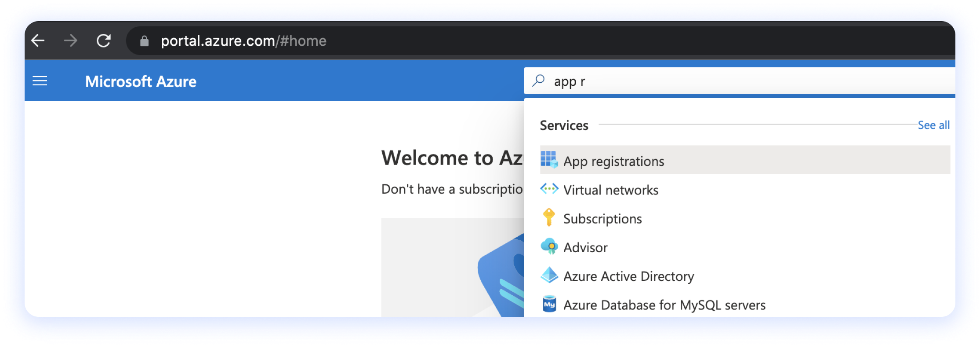Reload the Azure portal page

click(104, 41)
